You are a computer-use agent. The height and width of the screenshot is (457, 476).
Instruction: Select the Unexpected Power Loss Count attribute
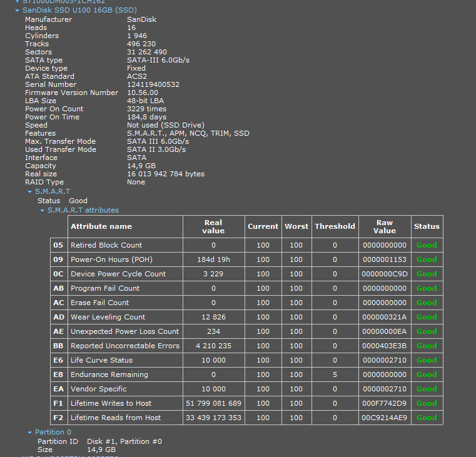[x=124, y=331]
